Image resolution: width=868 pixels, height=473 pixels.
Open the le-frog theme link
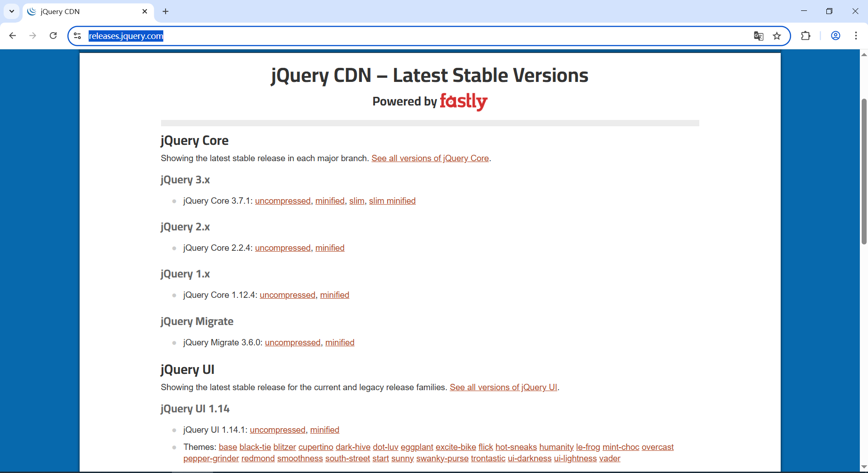(588, 447)
